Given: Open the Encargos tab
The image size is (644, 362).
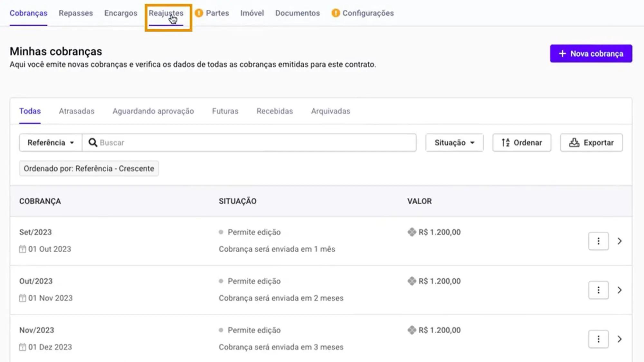Looking at the screenshot, I should [121, 13].
